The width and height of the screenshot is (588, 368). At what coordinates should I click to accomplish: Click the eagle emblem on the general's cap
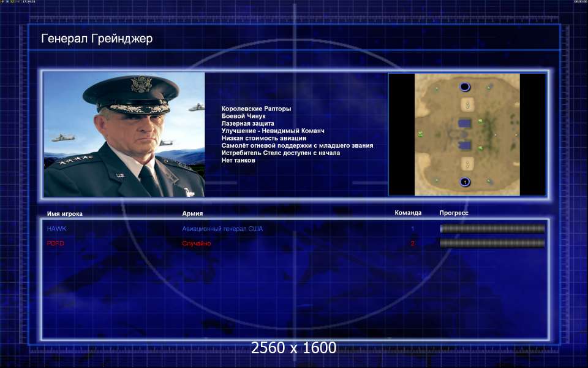141,84
